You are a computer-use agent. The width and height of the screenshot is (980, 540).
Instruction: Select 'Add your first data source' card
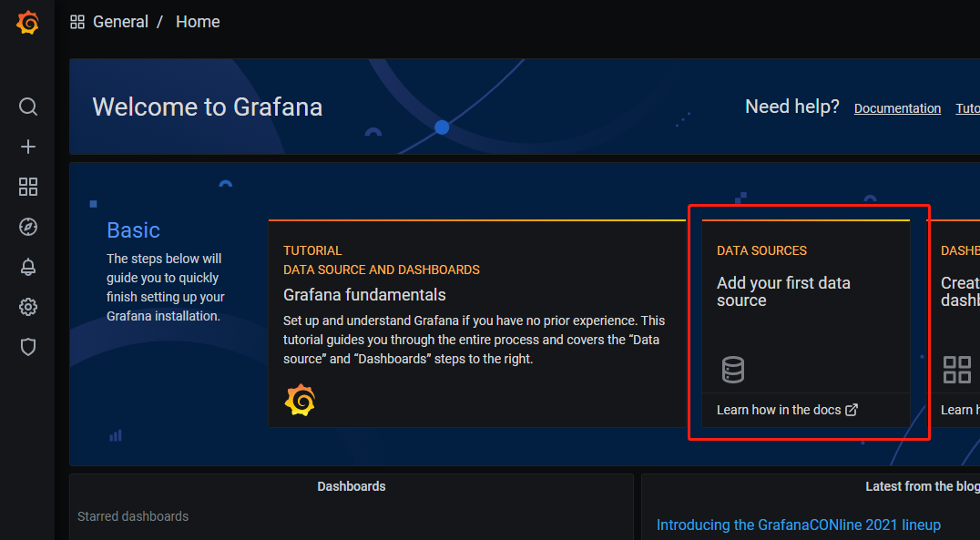tap(783, 291)
